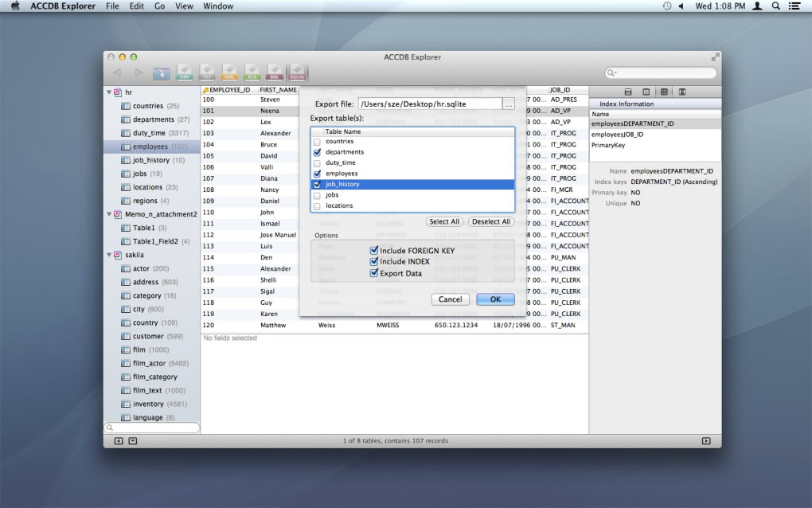Image resolution: width=812 pixels, height=508 pixels.
Task: Click the EMPLOYEE_ID column header
Action: coord(229,90)
